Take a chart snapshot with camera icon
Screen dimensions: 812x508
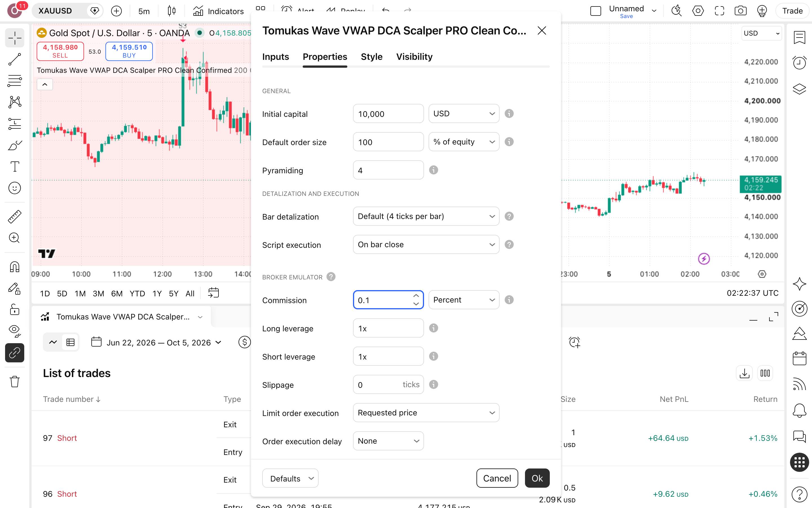tap(740, 11)
